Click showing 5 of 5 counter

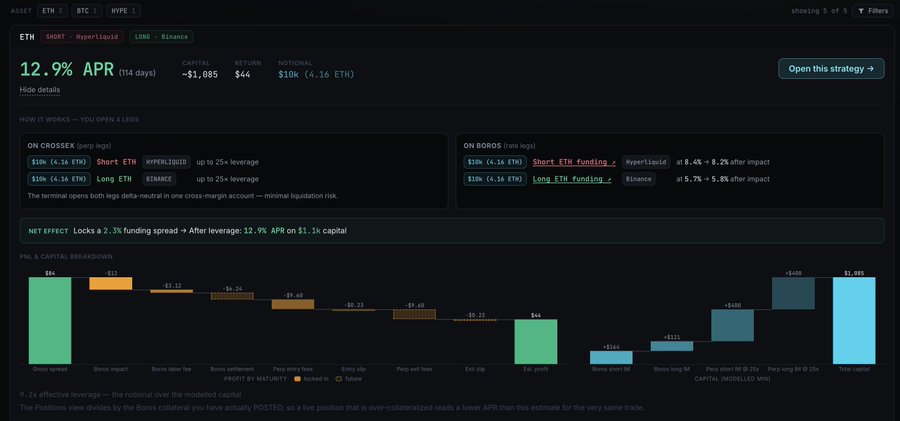point(819,11)
